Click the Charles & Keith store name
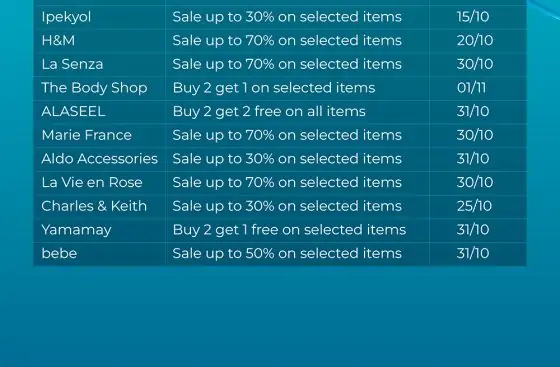560x367 pixels. 94,206
